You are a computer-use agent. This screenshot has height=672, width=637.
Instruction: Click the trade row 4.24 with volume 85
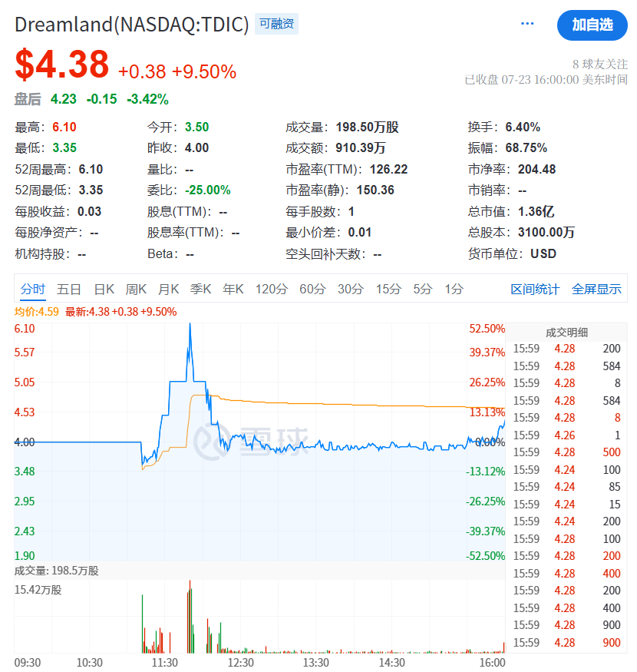tap(566, 487)
